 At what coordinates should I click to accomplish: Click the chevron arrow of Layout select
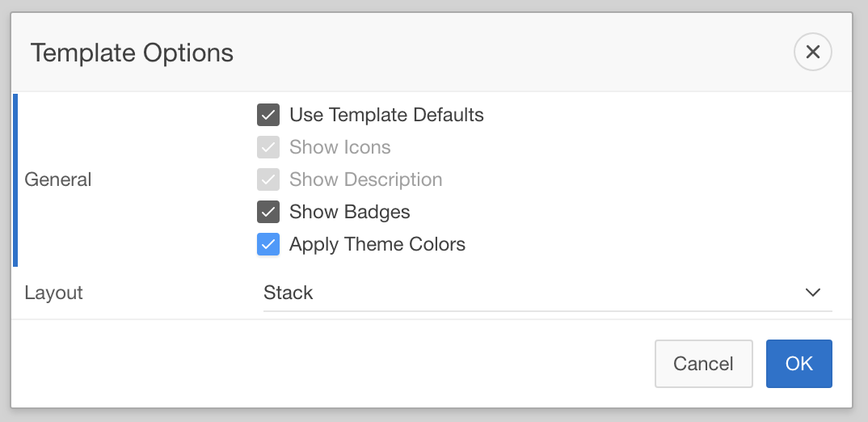tap(813, 293)
